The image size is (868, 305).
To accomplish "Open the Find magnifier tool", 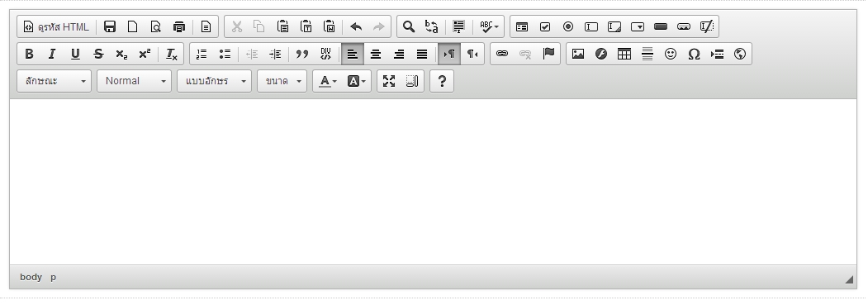I will point(409,26).
